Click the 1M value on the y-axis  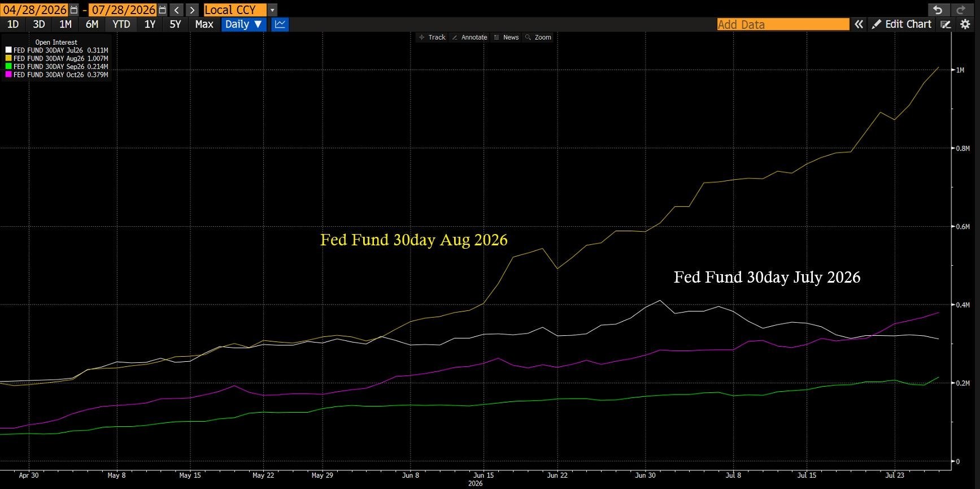(960, 70)
